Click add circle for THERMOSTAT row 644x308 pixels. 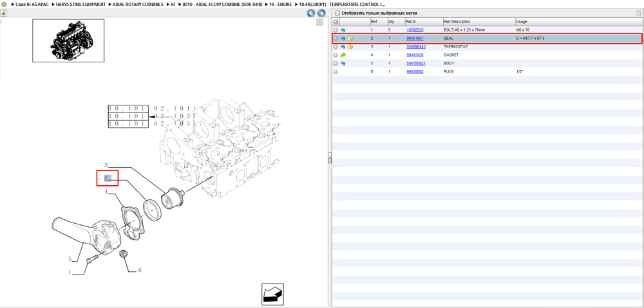click(x=336, y=47)
